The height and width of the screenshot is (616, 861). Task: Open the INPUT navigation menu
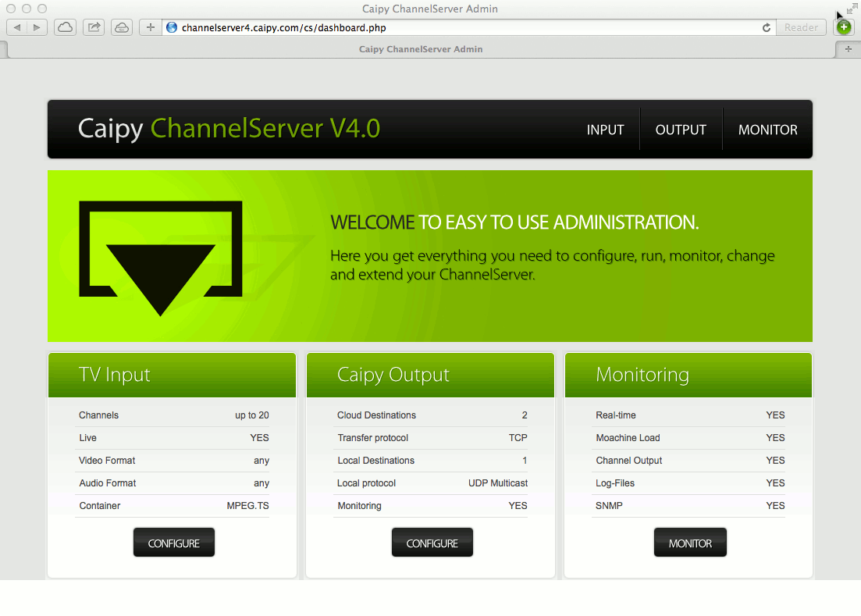click(x=605, y=130)
